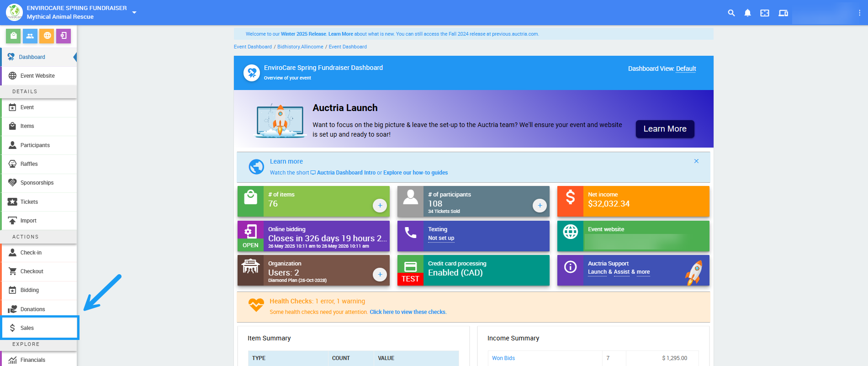Add participant using plus on participants tile
The width and height of the screenshot is (868, 366).
[x=540, y=206]
